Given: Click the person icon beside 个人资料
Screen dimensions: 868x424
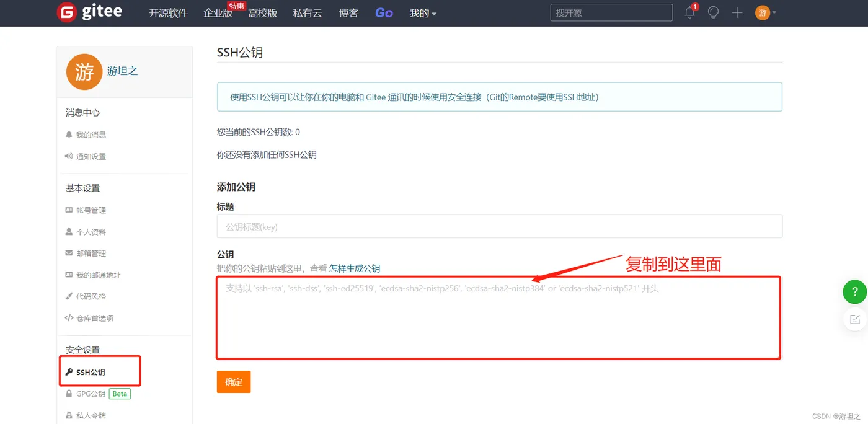Looking at the screenshot, I should (x=69, y=231).
